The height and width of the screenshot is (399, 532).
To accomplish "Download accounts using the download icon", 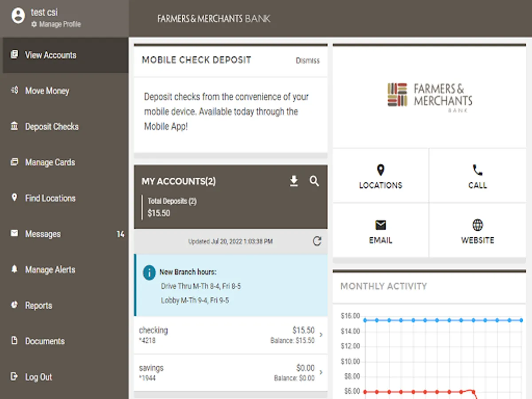I will tap(294, 181).
